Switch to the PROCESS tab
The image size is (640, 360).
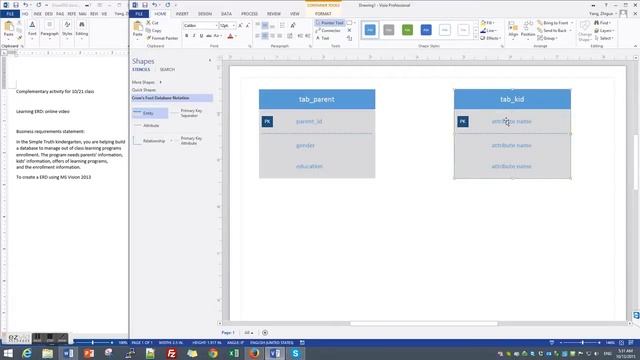click(249, 14)
